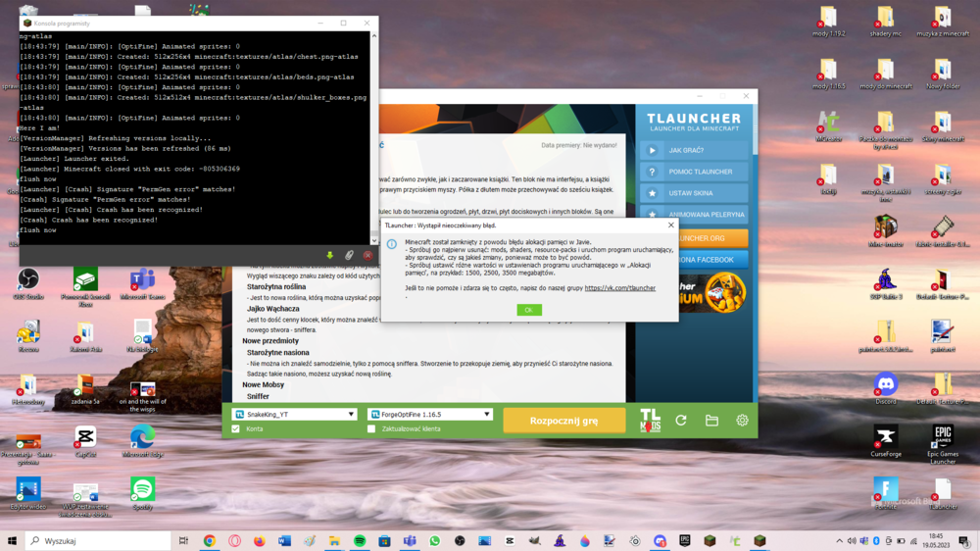Screen dimensions: 980x551
Task: Open the TLauncher folder icon
Action: pyautogui.click(x=711, y=421)
